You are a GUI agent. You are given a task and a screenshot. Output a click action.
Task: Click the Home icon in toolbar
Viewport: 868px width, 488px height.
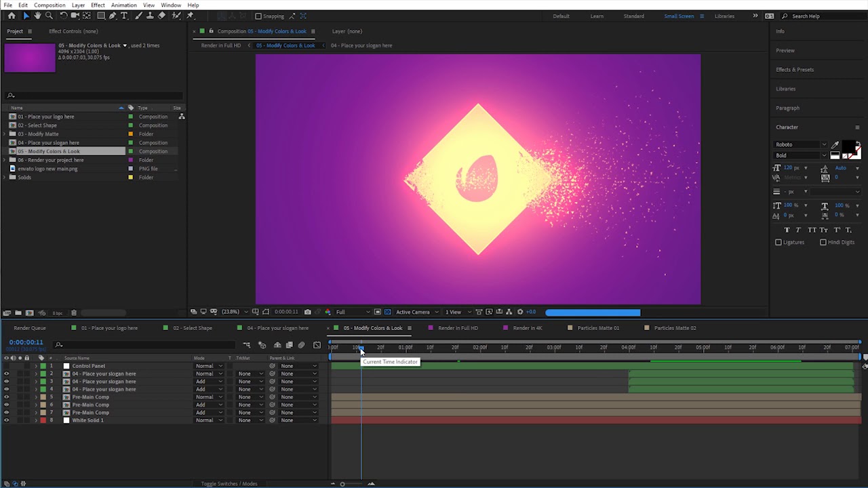pos(12,16)
